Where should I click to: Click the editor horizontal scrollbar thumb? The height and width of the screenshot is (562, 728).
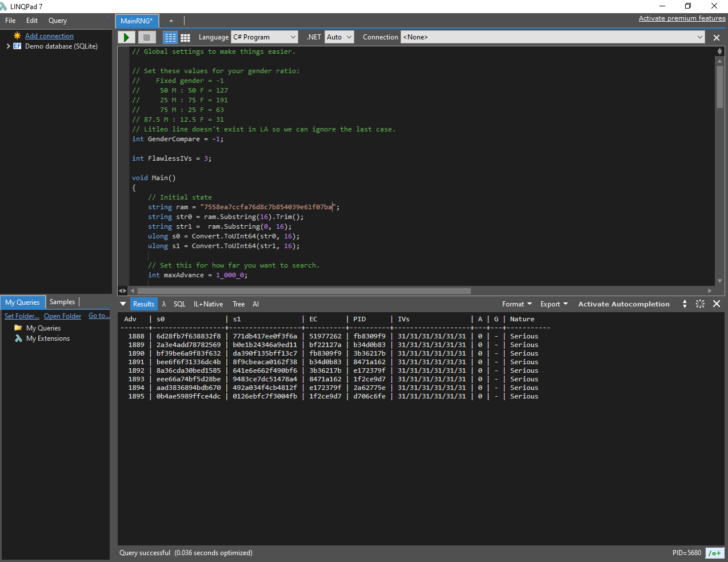pos(303,290)
